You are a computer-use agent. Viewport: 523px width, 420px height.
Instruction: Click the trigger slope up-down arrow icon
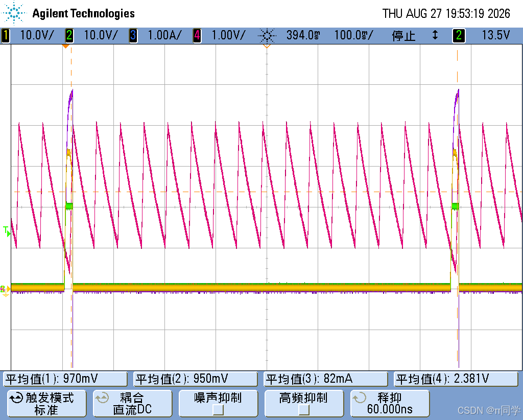click(435, 35)
